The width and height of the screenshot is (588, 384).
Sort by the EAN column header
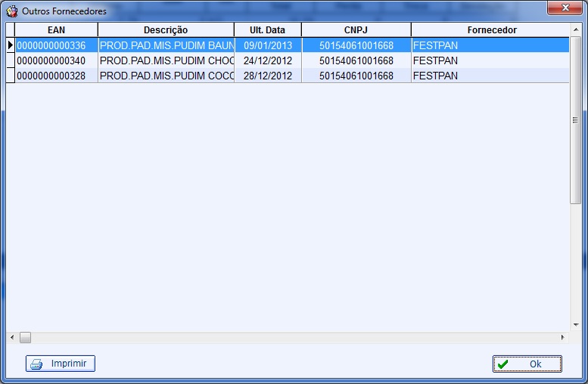tap(56, 30)
